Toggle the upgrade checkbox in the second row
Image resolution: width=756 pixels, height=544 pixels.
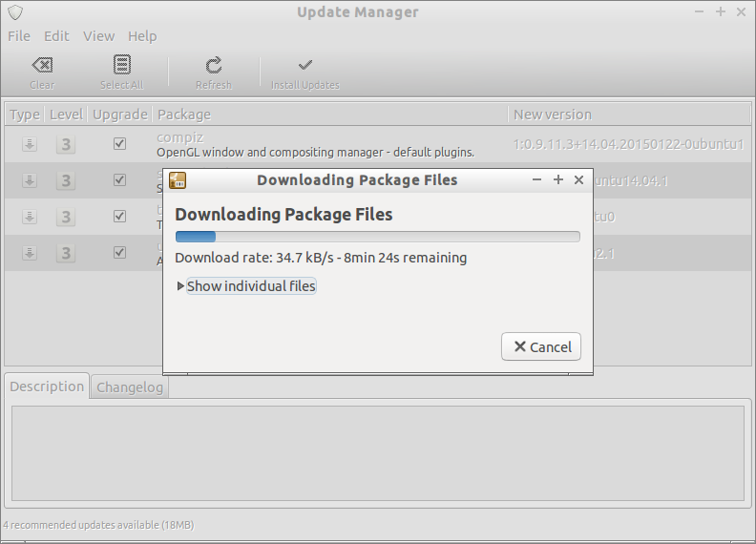[x=119, y=179]
